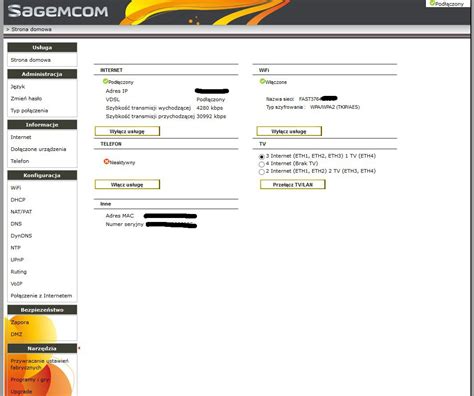Viewport: 474px width, 396px height.
Task: Open the VoIP configuration link
Action: [16, 284]
